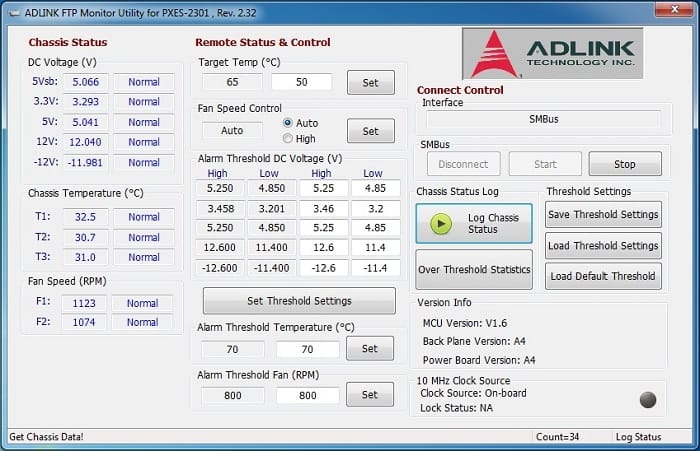Click the T1 temperature value 32.5

coord(85,217)
